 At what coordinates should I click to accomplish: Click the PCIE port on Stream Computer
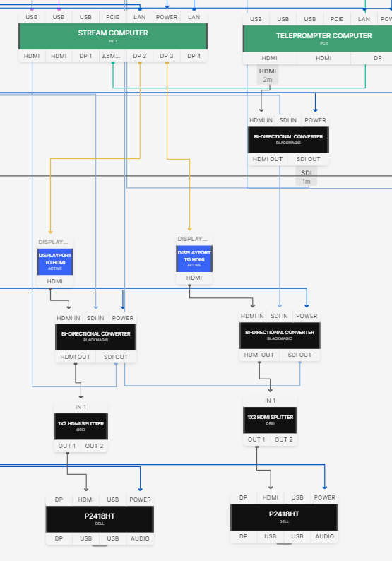point(113,17)
